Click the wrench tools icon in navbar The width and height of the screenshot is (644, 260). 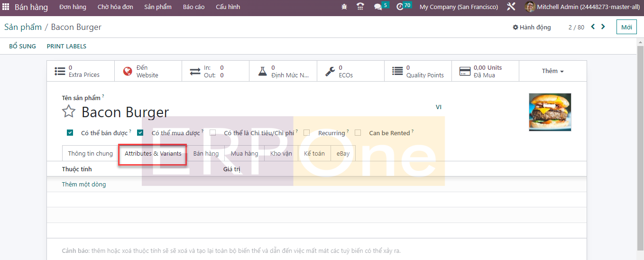pos(511,7)
